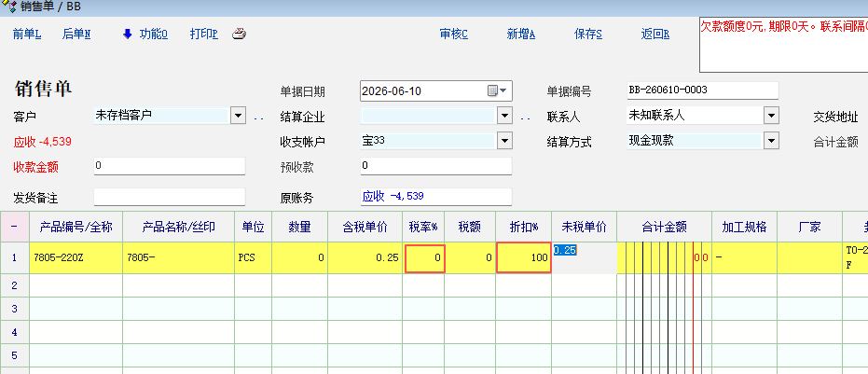Screen dimensions: 868x374
Task: Click the 加工规格 column header
Action: click(x=745, y=227)
